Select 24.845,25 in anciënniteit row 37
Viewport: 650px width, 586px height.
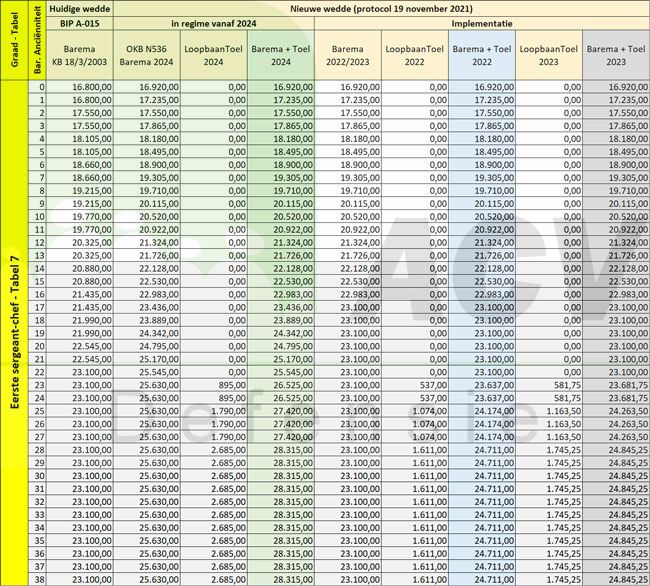coord(616,567)
